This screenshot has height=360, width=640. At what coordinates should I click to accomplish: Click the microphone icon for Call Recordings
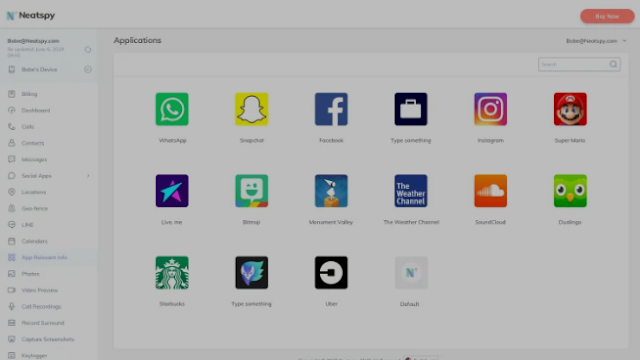[x=11, y=306]
